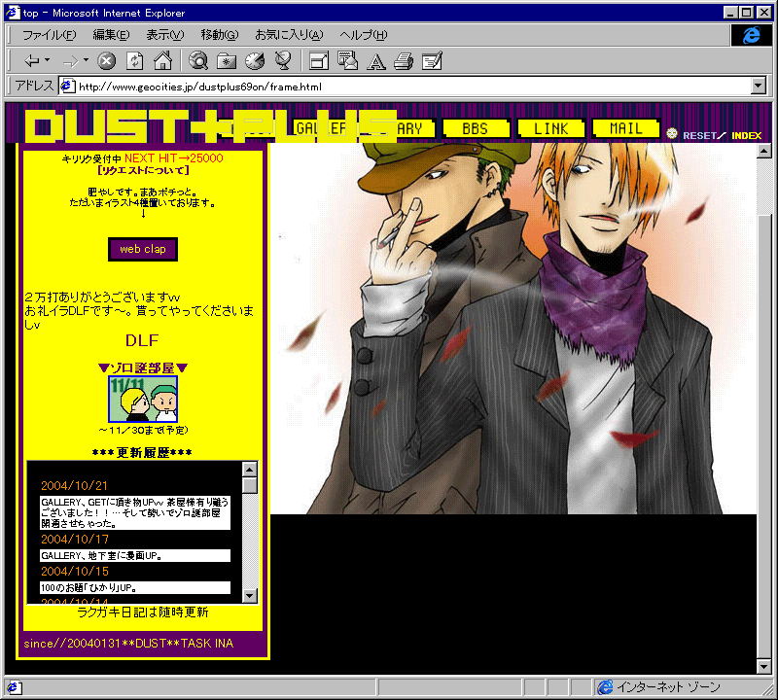Screen dimensions: 778x700
Task: Show browsing History from the toolbar
Action: point(255,61)
